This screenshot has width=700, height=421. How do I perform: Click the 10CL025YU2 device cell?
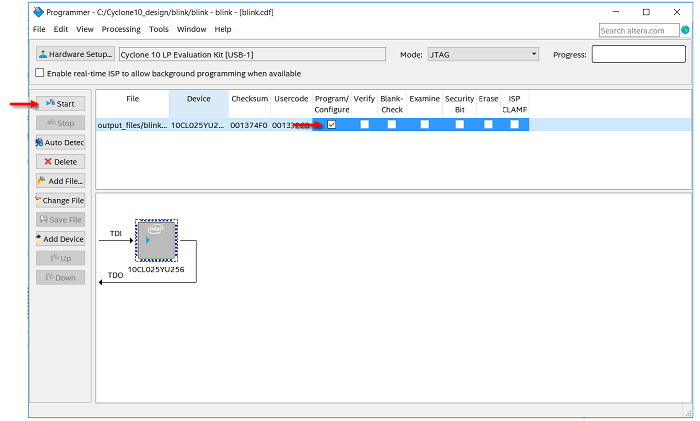[x=198, y=125]
